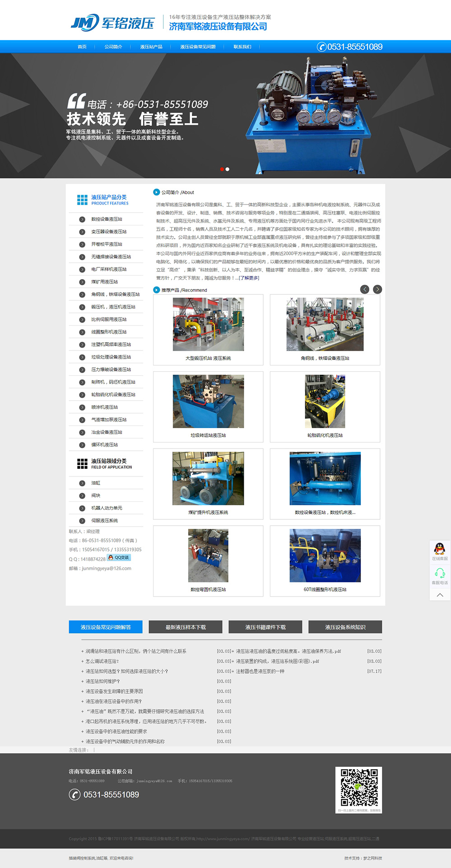
Task: Show the previous recommended products with the left arrow
Action: (x=365, y=289)
